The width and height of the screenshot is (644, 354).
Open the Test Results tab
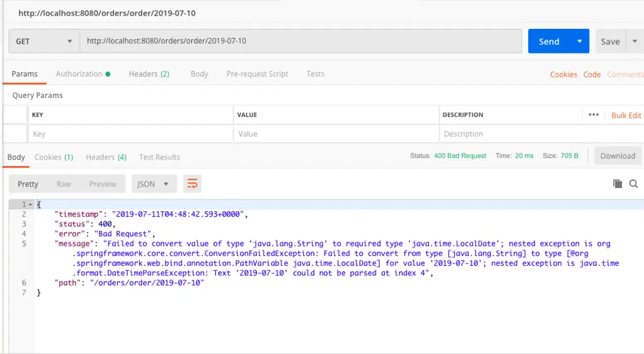click(159, 157)
